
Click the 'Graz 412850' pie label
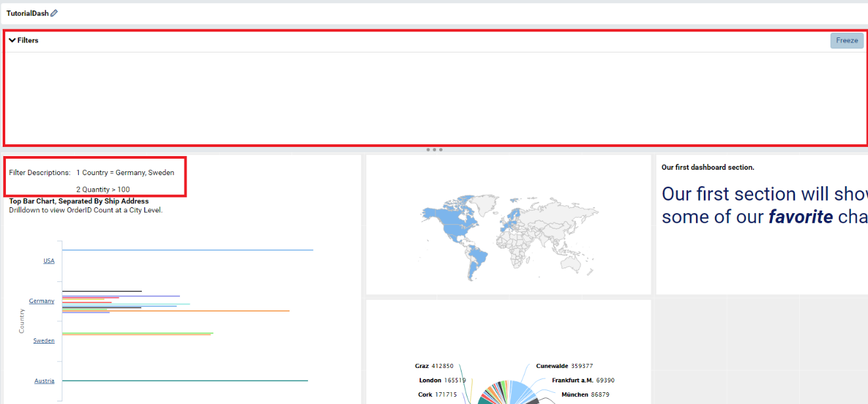click(x=434, y=367)
